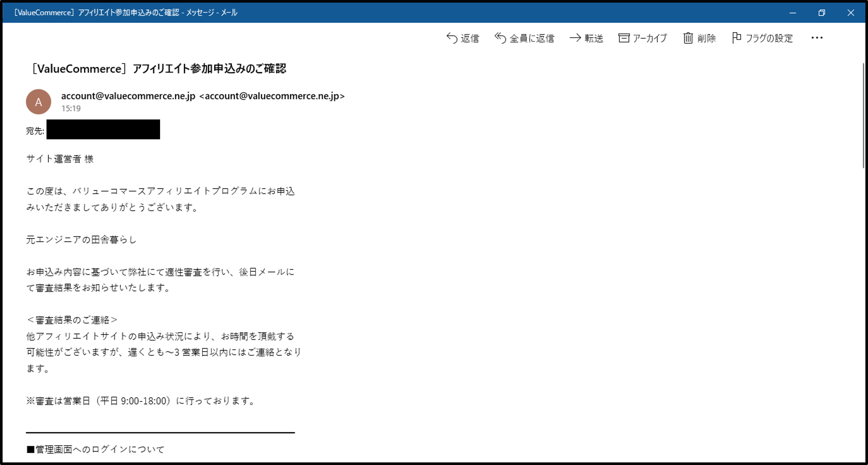Click the 返信 label text
Viewport: 868px width, 465px height.
tap(470, 38)
